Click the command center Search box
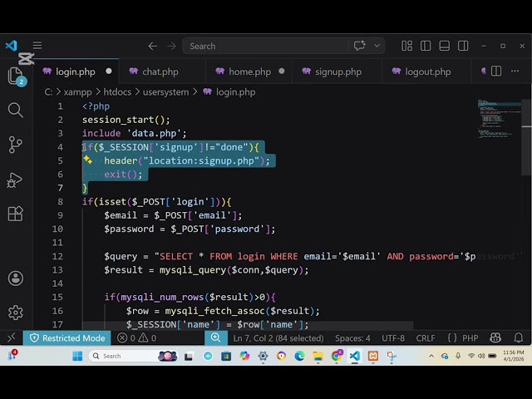The height and width of the screenshot is (399, 532). tap(264, 47)
